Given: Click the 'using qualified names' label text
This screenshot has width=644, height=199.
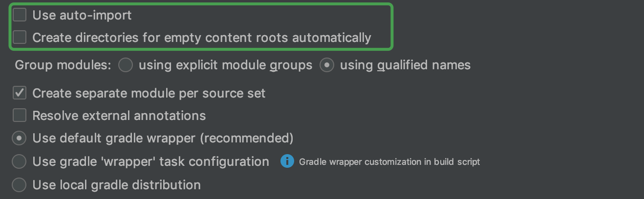Looking at the screenshot, I should [405, 65].
